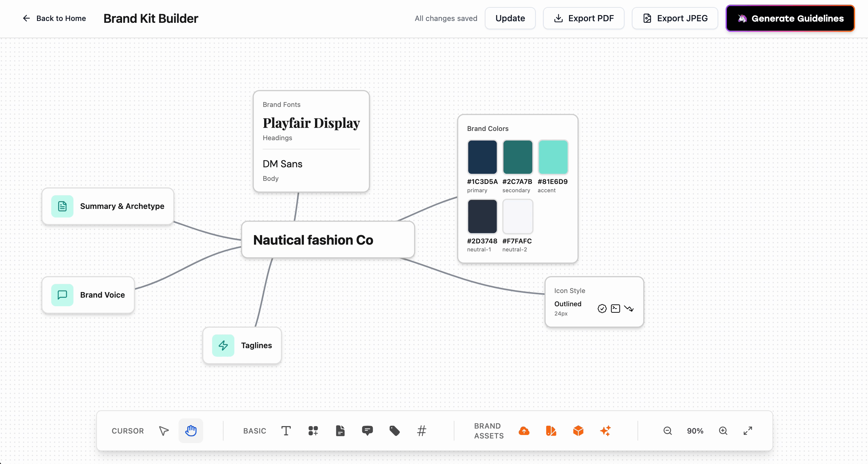Toggle the hand pan cursor tool

191,431
